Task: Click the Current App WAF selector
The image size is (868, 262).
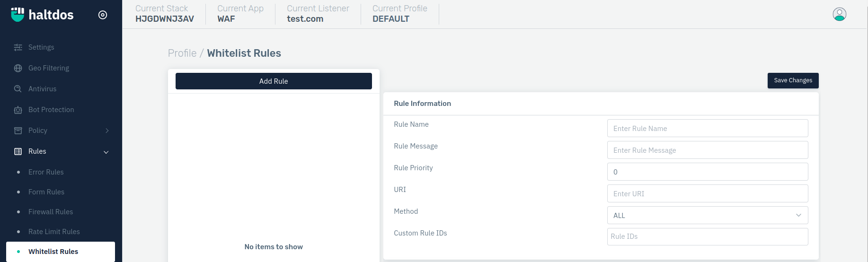Action: coord(240,14)
